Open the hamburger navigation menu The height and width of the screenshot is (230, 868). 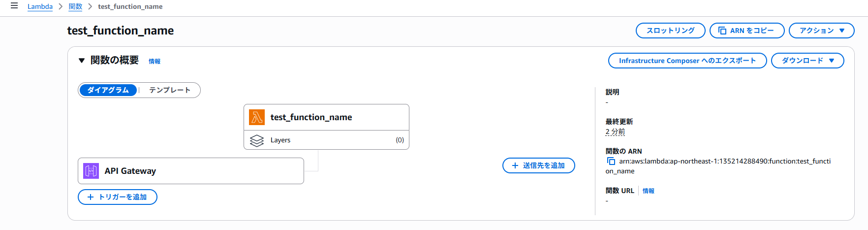[x=14, y=6]
